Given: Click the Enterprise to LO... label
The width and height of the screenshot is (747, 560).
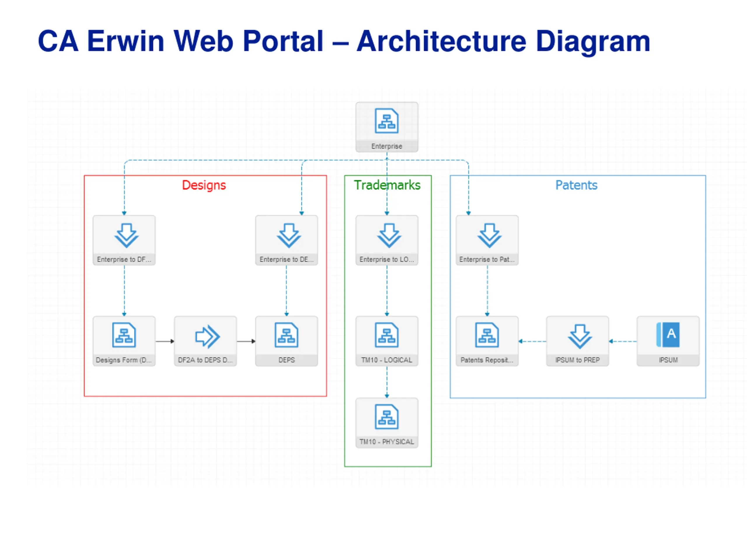Looking at the screenshot, I should click(x=387, y=260).
